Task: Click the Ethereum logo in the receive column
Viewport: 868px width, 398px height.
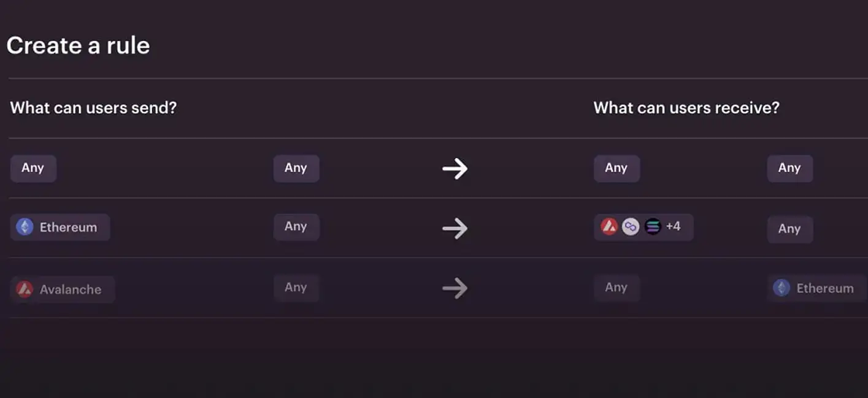Action: pyautogui.click(x=782, y=288)
